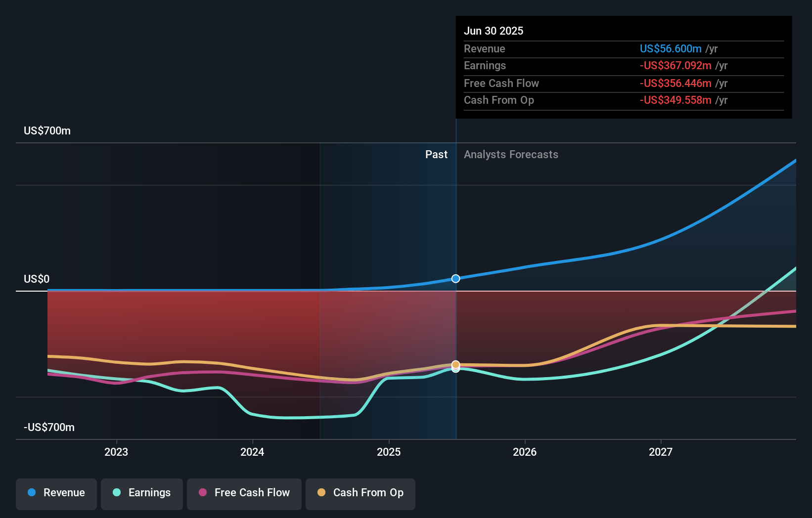Click the red Earnings value in tooltip

click(x=675, y=65)
